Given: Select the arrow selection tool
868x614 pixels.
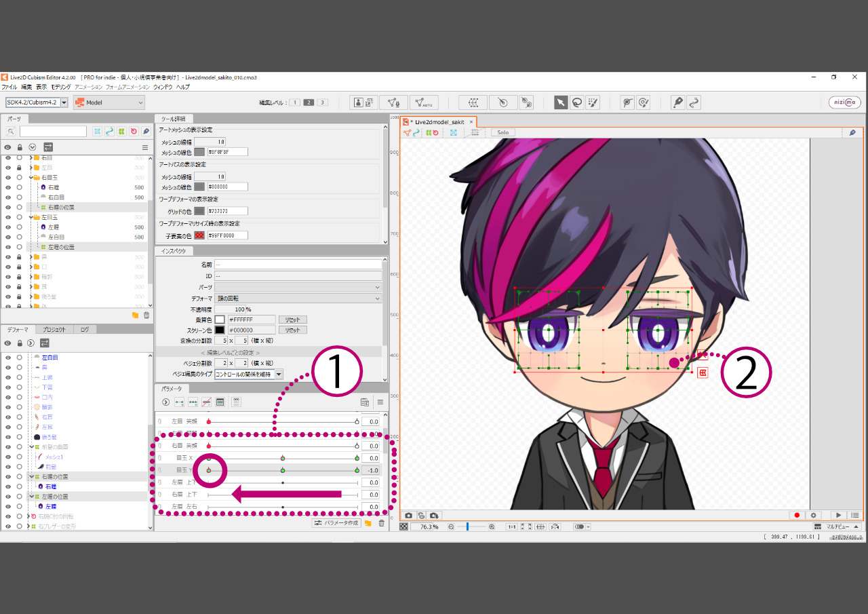Looking at the screenshot, I should [x=561, y=102].
